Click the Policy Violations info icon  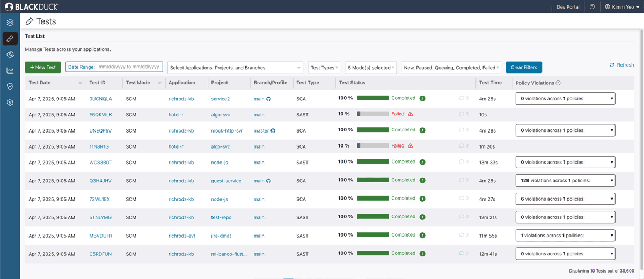pyautogui.click(x=558, y=83)
